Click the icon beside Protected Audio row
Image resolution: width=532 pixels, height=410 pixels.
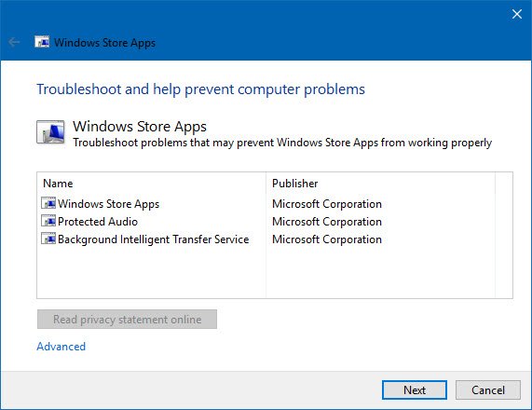coord(48,221)
